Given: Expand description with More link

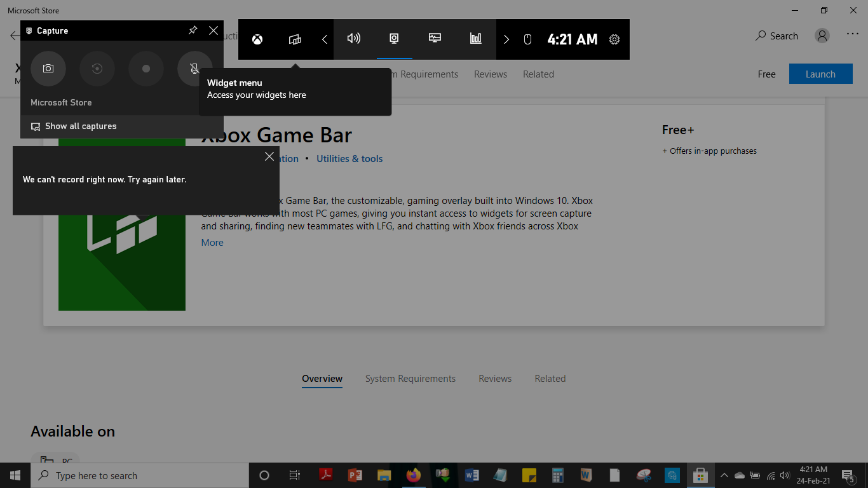Looking at the screenshot, I should [212, 243].
